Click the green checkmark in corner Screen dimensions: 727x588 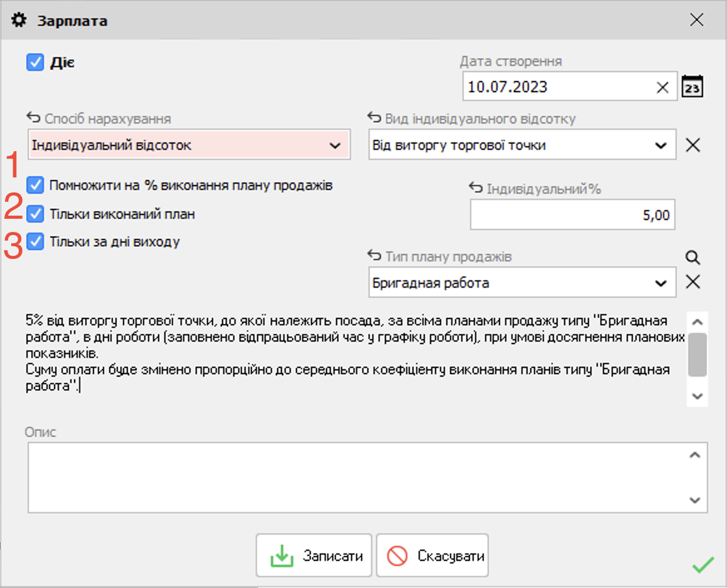click(x=703, y=565)
